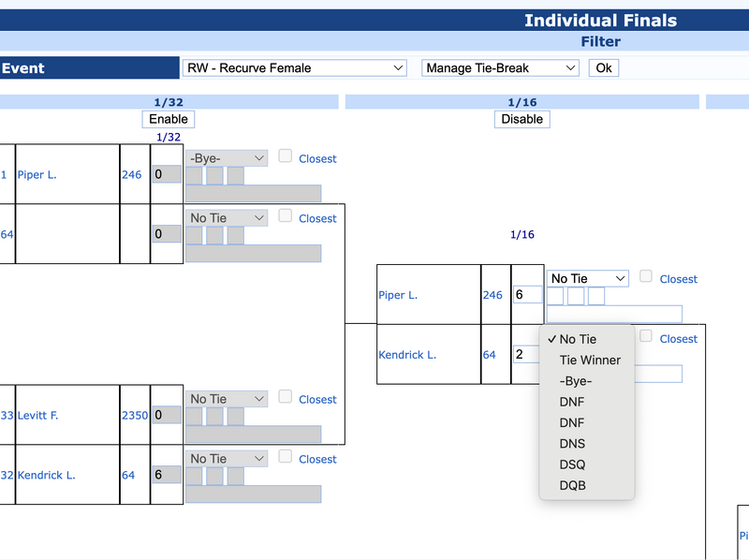Tick the Closest checkbox in the empty position 64 row

pos(286,215)
